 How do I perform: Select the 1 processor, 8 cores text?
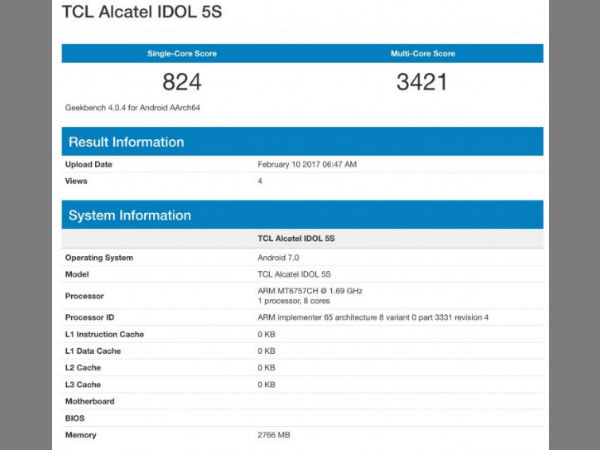click(x=294, y=301)
